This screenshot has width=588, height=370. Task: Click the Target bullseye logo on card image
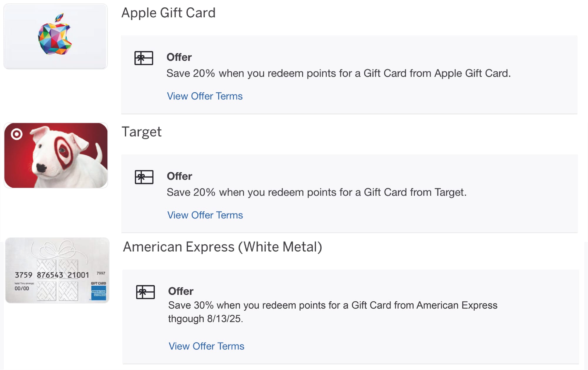pyautogui.click(x=17, y=134)
